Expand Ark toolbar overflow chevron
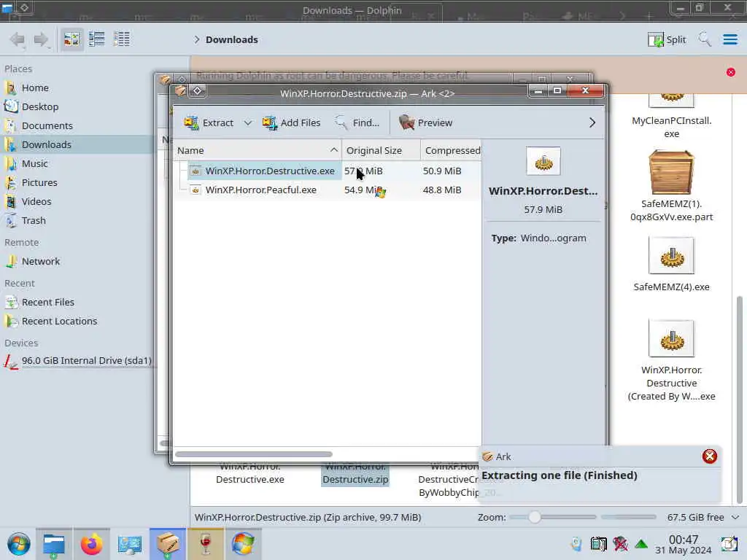This screenshot has height=560, width=747. pos(592,122)
